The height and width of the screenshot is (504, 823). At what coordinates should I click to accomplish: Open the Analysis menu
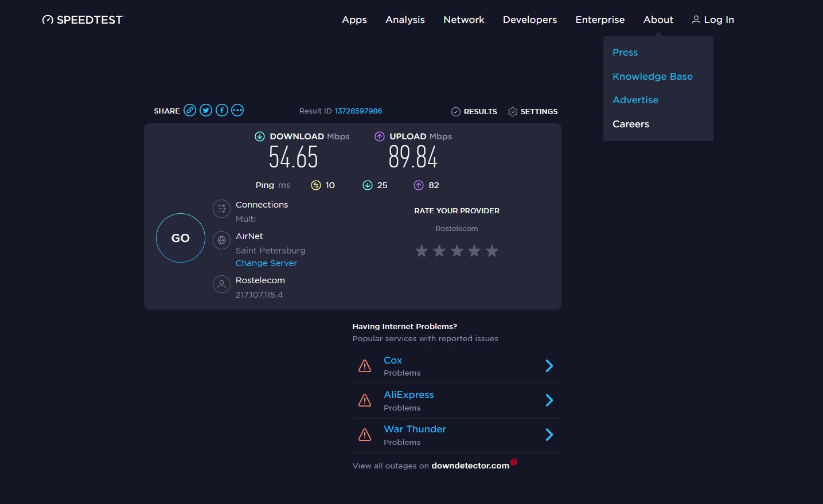click(x=405, y=19)
